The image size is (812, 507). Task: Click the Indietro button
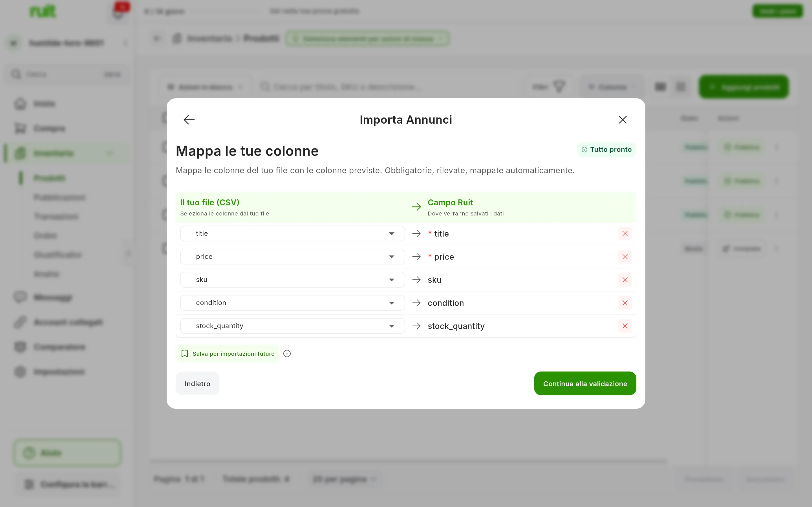point(197,383)
